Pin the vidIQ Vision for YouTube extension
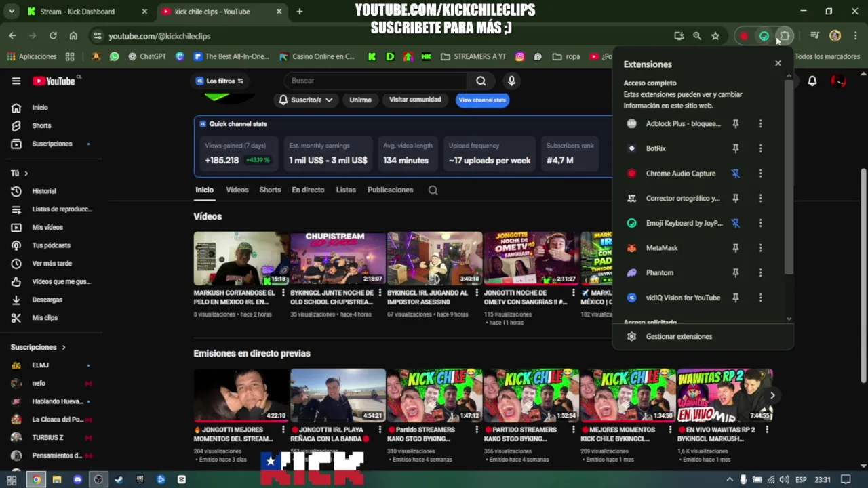The image size is (868, 488). point(735,298)
